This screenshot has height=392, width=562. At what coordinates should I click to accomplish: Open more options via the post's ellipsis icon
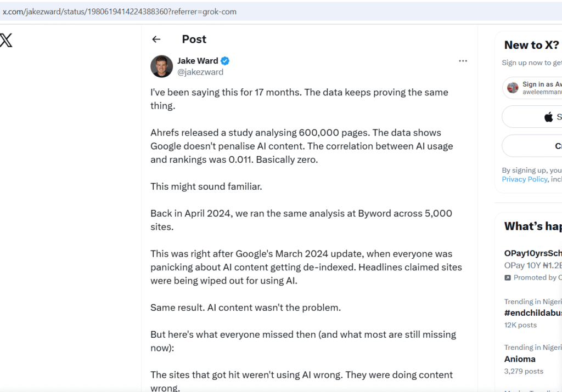[463, 61]
